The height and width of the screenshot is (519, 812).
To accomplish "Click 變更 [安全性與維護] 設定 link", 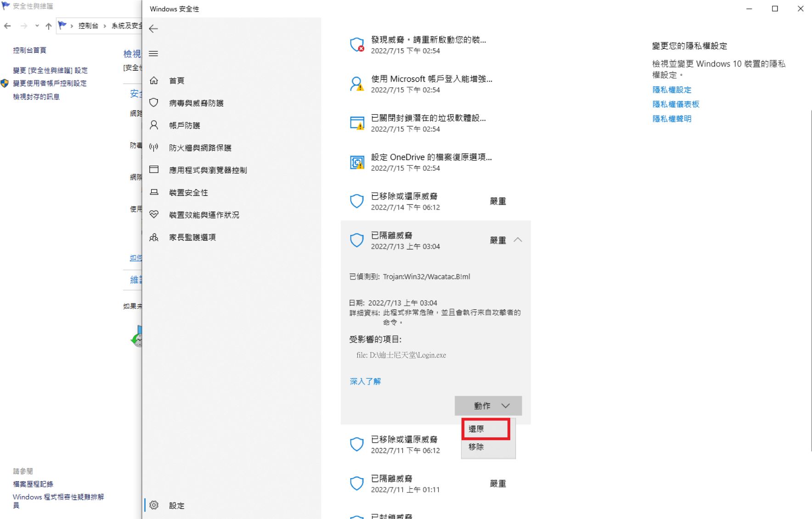I will tap(50, 70).
